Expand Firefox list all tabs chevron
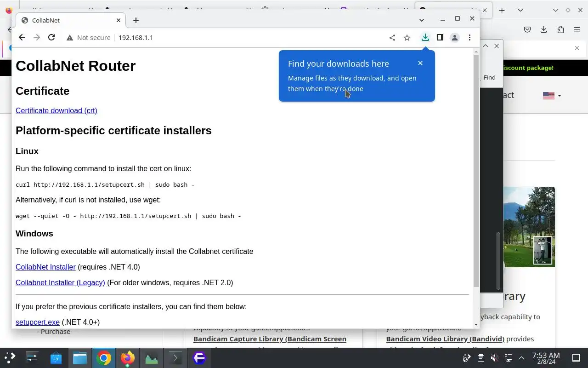 [520, 10]
